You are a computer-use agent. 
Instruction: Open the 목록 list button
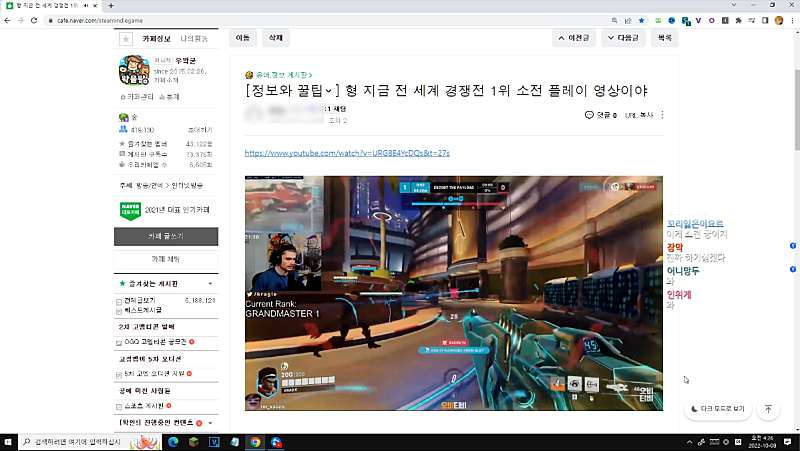click(664, 38)
